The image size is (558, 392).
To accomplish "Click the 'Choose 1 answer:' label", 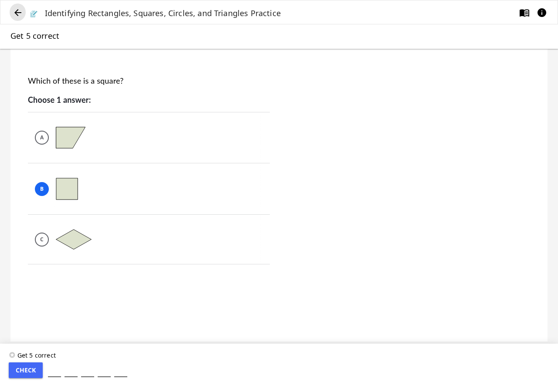I will [59, 100].
